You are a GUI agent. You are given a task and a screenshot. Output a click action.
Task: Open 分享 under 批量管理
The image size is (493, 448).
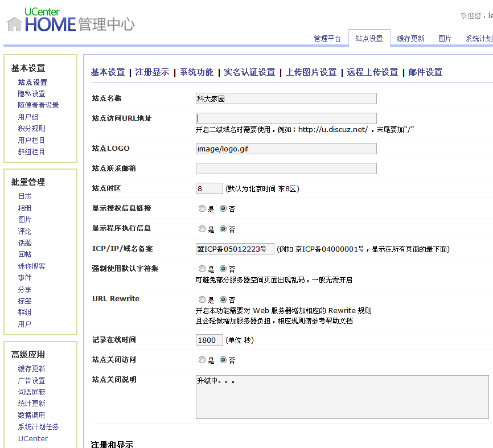pos(25,290)
